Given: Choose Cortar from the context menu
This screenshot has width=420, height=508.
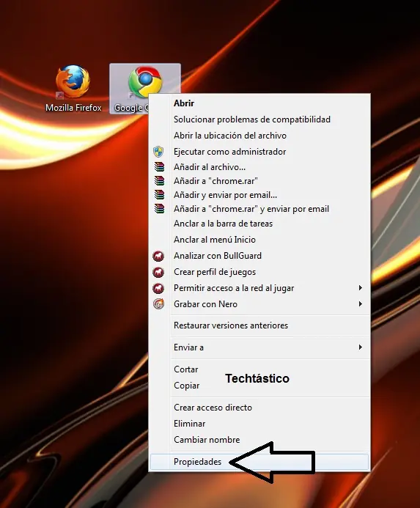Looking at the screenshot, I should 259,369.
